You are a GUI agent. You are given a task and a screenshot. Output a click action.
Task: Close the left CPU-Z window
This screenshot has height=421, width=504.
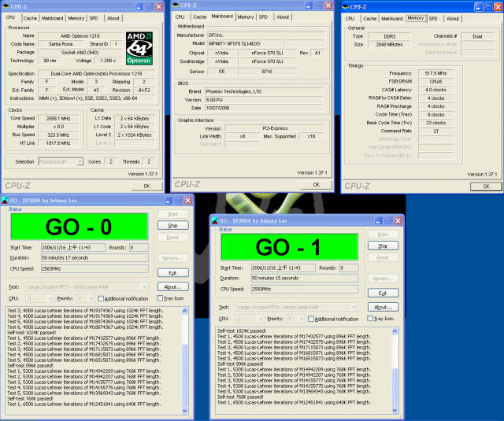[159, 6]
